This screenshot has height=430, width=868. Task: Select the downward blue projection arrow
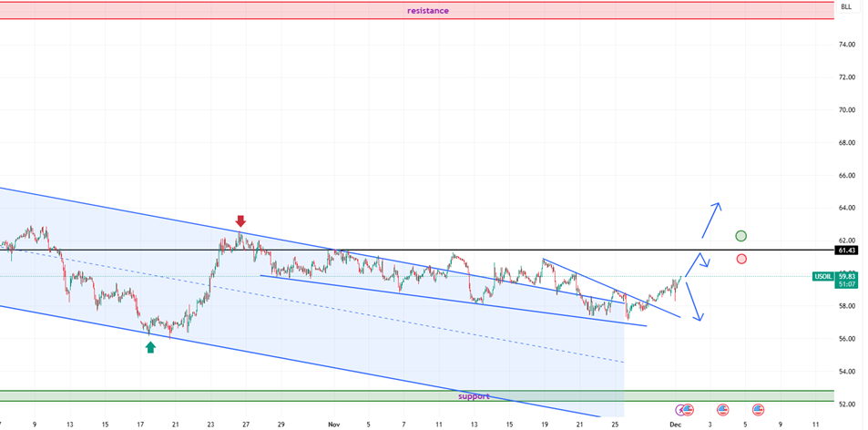694,301
